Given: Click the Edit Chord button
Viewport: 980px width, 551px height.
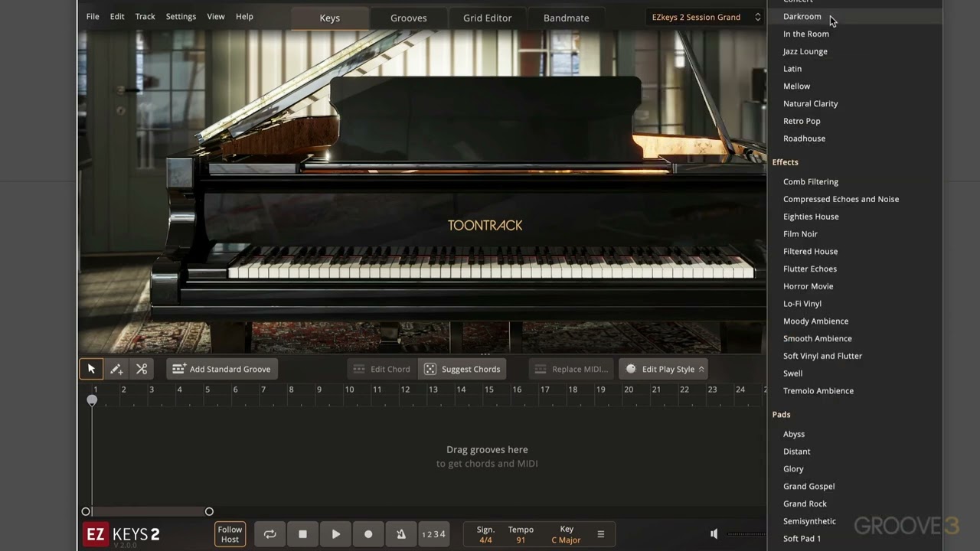Looking at the screenshot, I should 382,369.
